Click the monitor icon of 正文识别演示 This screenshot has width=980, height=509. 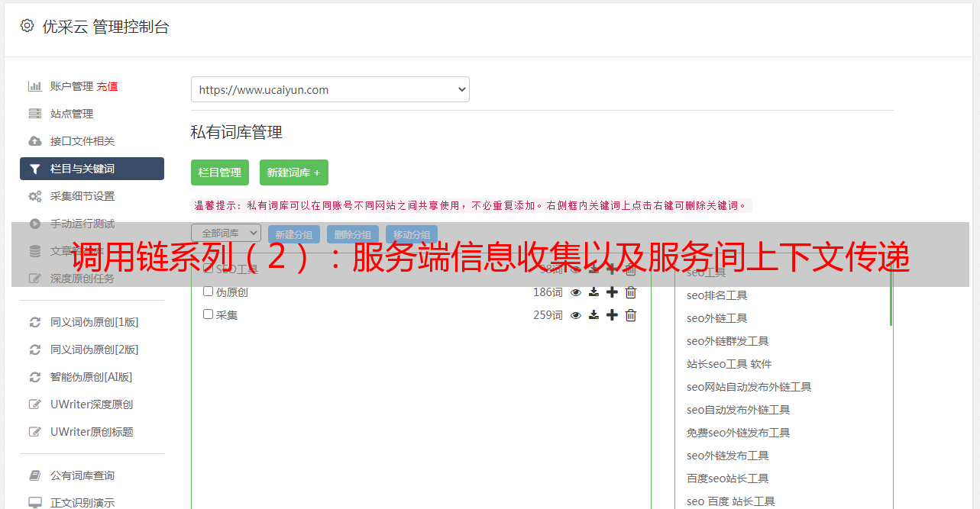[x=35, y=503]
